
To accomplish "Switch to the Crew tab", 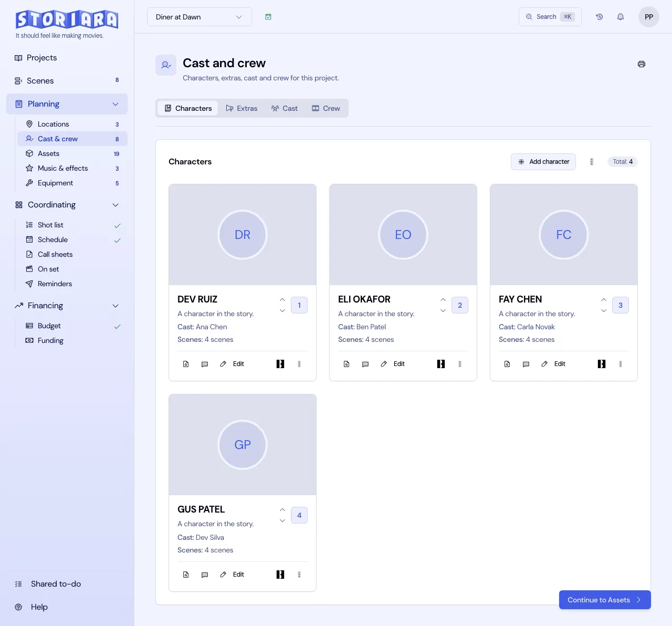I will pos(326,108).
